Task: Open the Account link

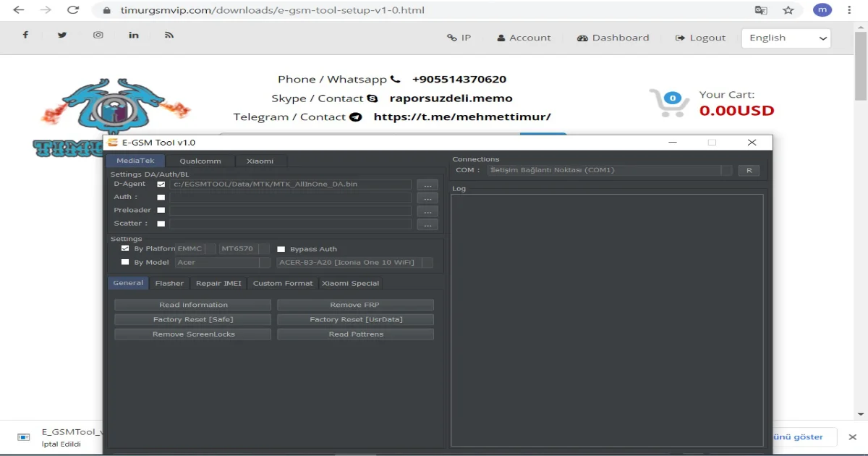Action: click(524, 38)
